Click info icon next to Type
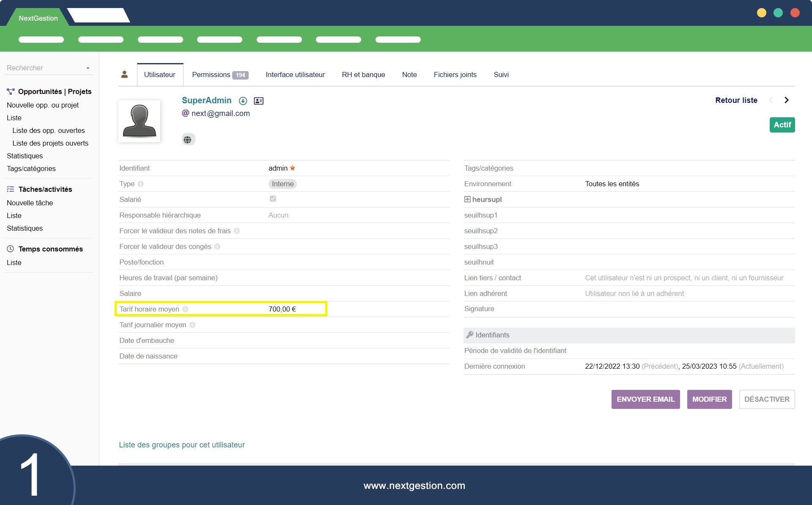The image size is (812, 505). (141, 184)
